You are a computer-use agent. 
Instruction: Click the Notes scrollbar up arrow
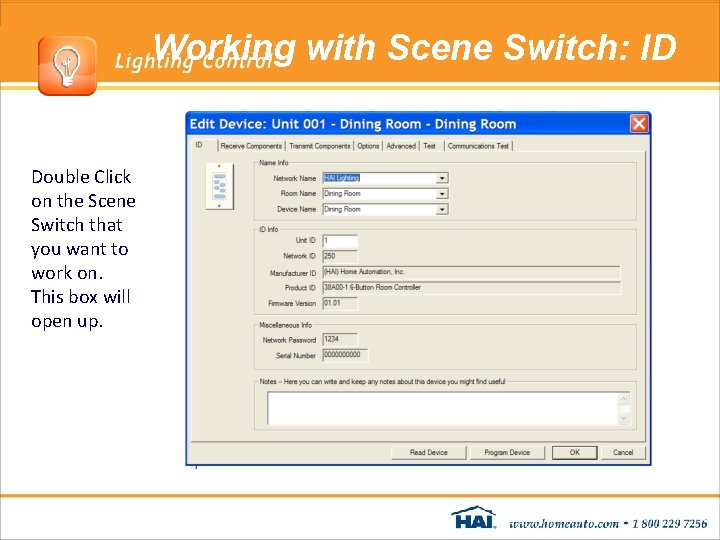point(624,399)
